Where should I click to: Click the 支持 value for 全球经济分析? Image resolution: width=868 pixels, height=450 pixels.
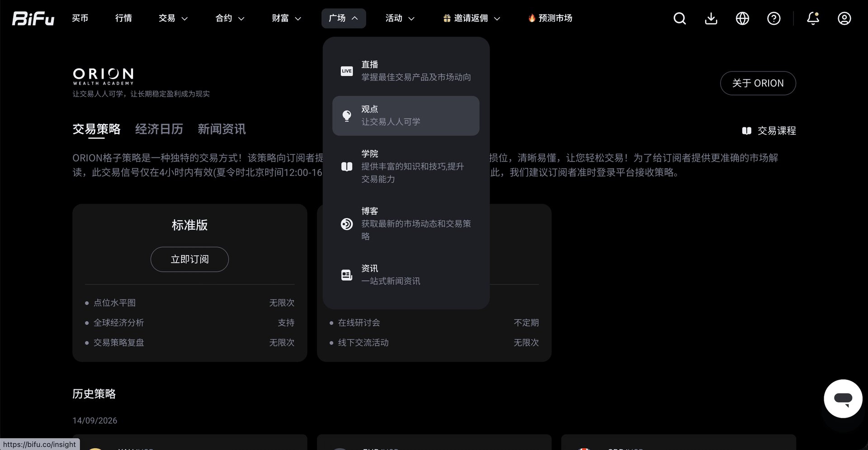coord(286,323)
